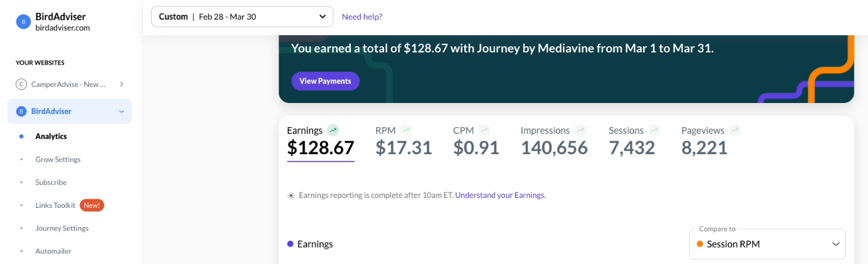Viewport: 868px width, 264px height.
Task: Open the Understand your Earnings link
Action: (x=500, y=196)
